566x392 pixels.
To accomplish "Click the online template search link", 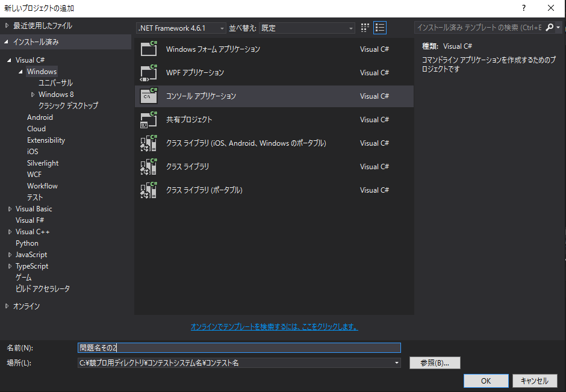I will pos(275,326).
